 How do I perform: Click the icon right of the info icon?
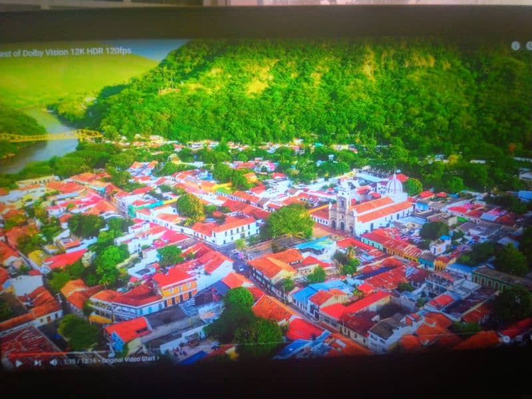point(528,46)
